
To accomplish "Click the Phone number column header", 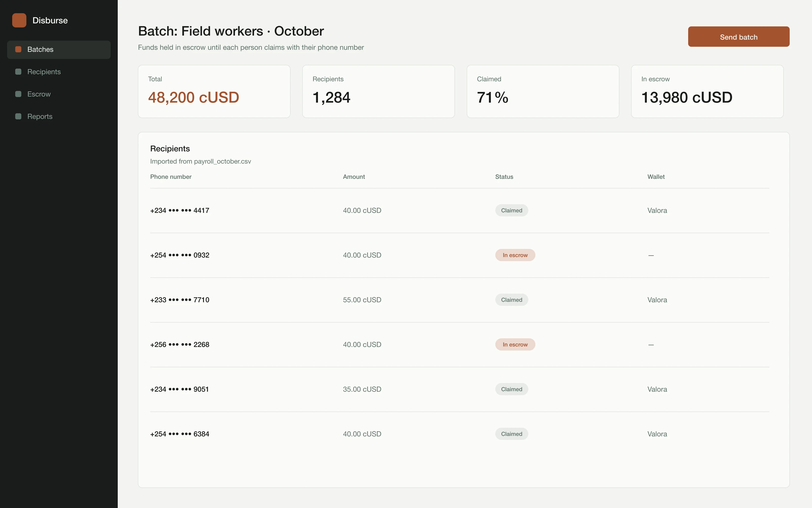I will tap(171, 177).
